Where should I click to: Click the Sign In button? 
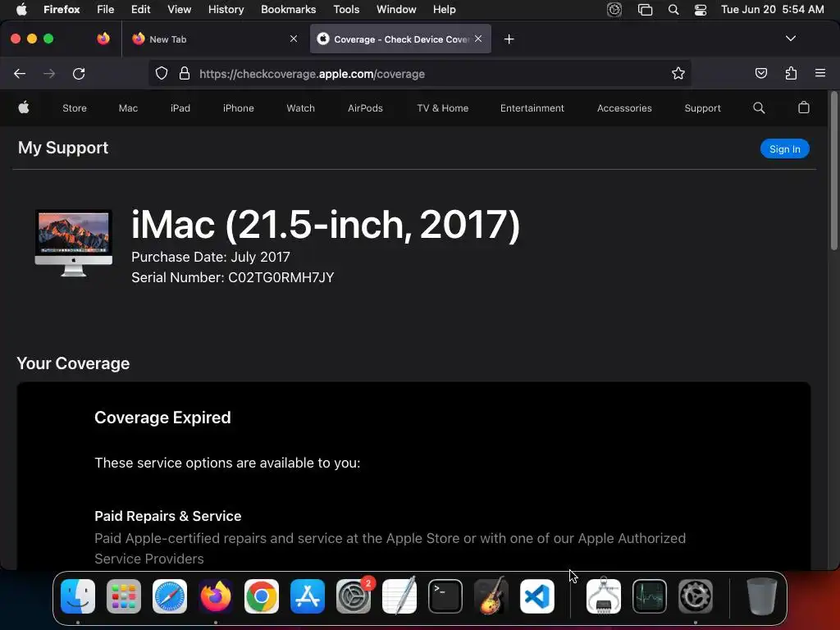click(785, 149)
